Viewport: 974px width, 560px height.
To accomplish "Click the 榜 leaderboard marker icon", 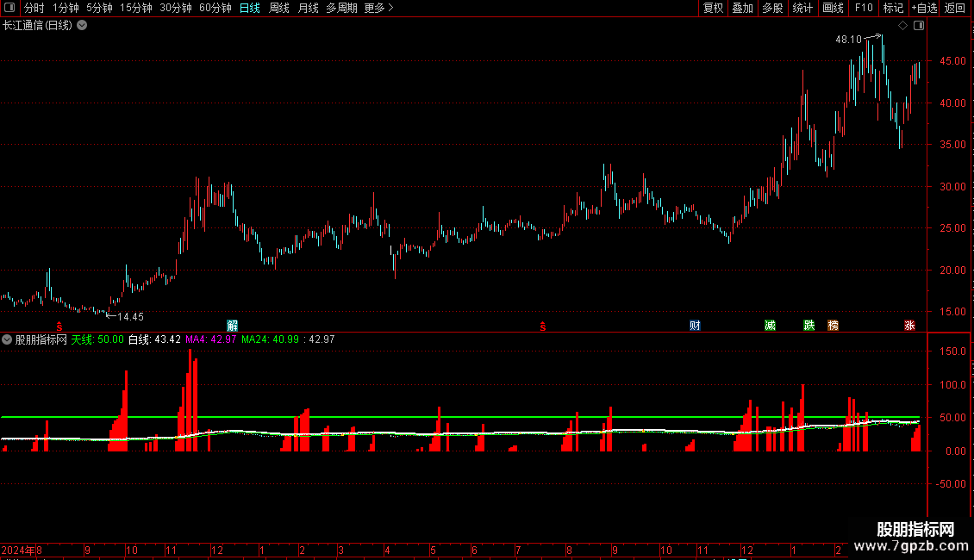I will [833, 326].
